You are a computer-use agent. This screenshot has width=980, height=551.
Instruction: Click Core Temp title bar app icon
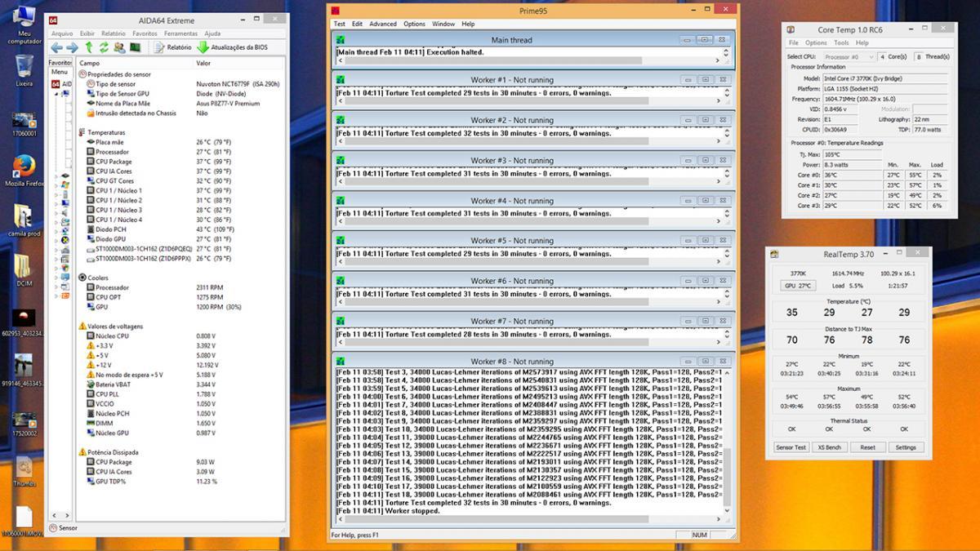791,29
